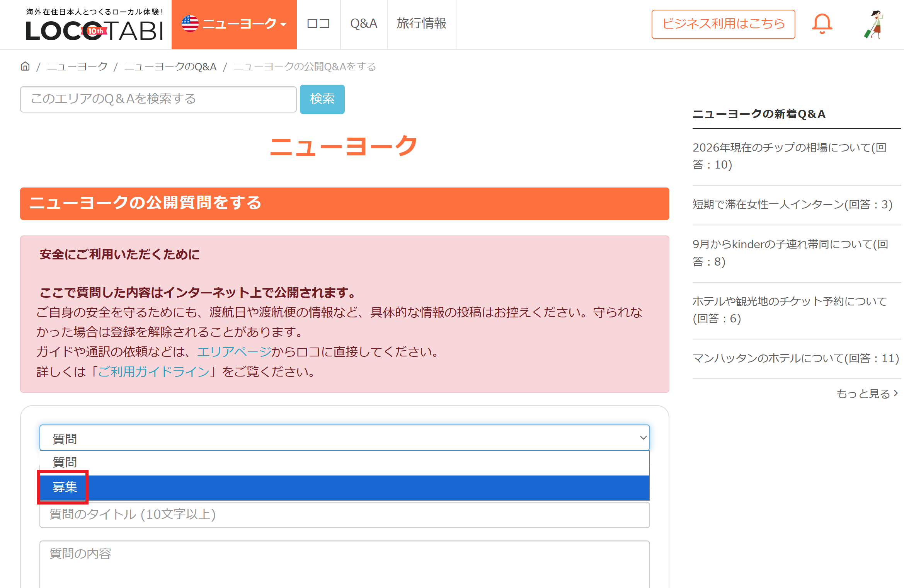Click the LOCOTABI logo
This screenshot has width=904, height=588.
tap(95, 25)
